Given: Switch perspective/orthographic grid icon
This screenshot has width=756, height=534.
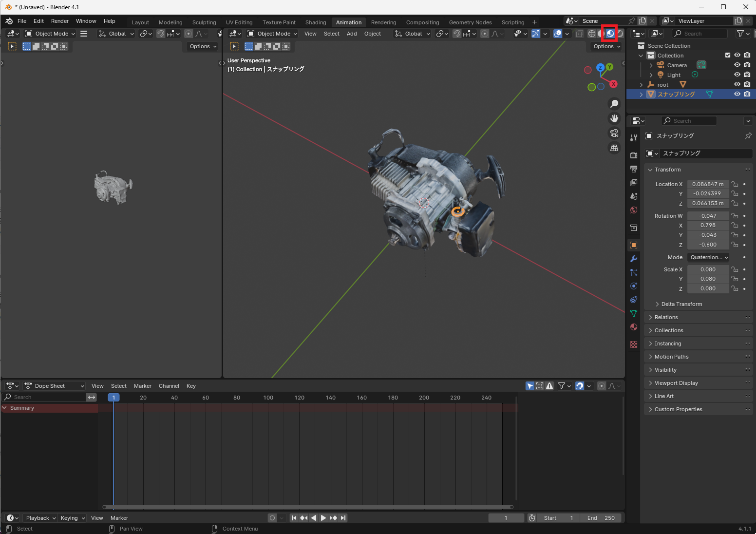Looking at the screenshot, I should click(x=614, y=148).
